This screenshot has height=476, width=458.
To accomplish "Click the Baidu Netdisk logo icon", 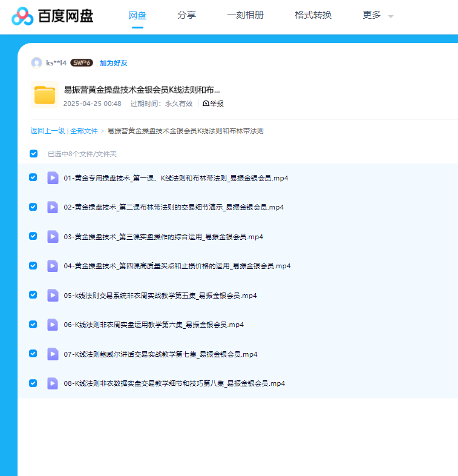I will [23, 16].
